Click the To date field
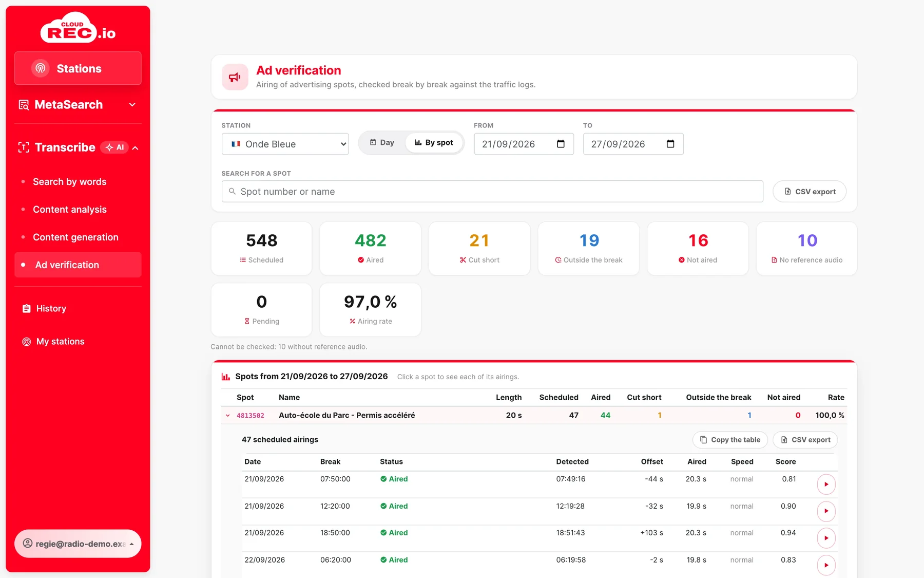The image size is (924, 578). 633,144
